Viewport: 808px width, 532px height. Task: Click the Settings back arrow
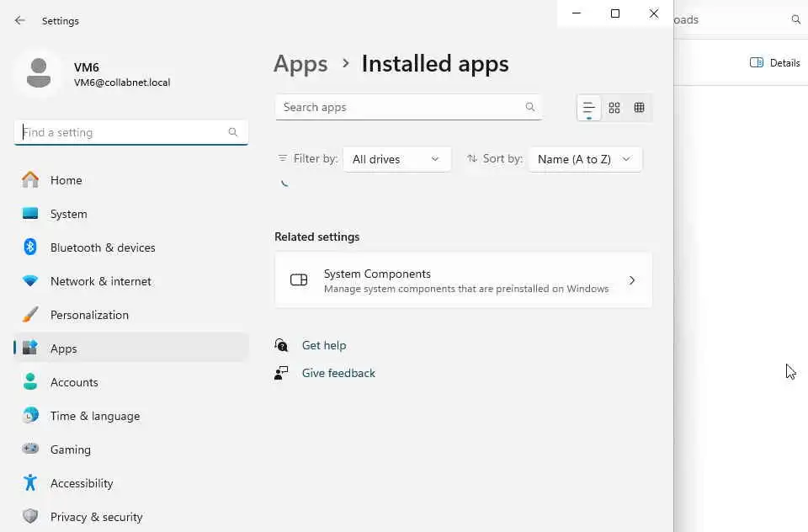pyautogui.click(x=20, y=20)
